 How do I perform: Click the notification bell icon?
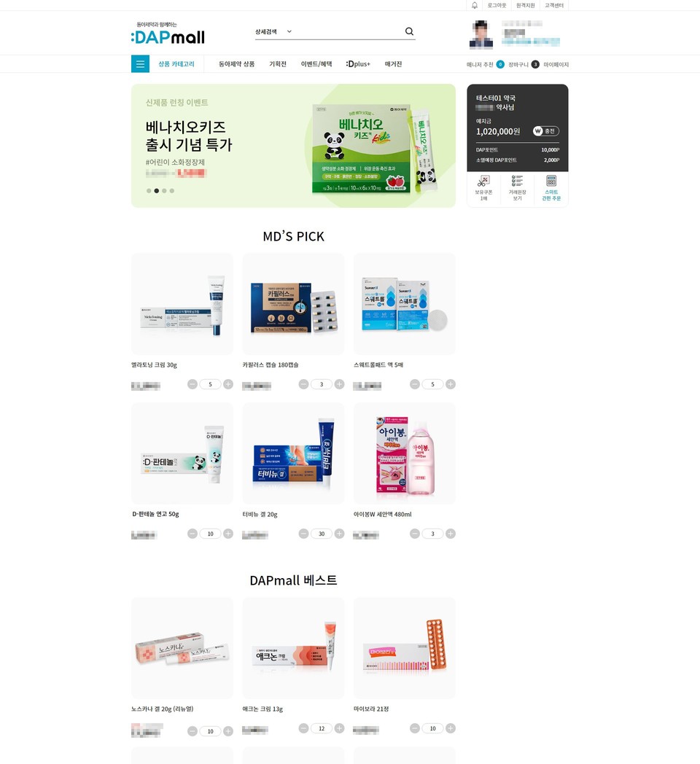pyautogui.click(x=474, y=5)
